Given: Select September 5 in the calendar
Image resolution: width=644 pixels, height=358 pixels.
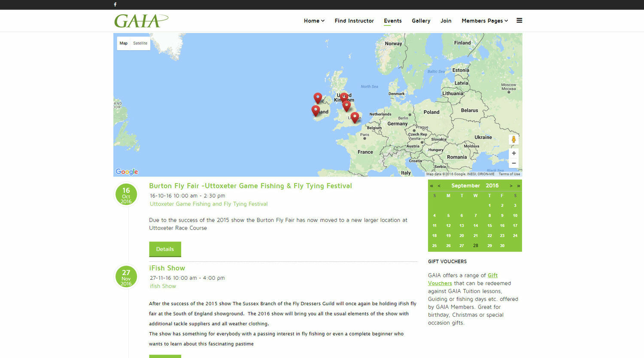Looking at the screenshot, I should coord(448,216).
